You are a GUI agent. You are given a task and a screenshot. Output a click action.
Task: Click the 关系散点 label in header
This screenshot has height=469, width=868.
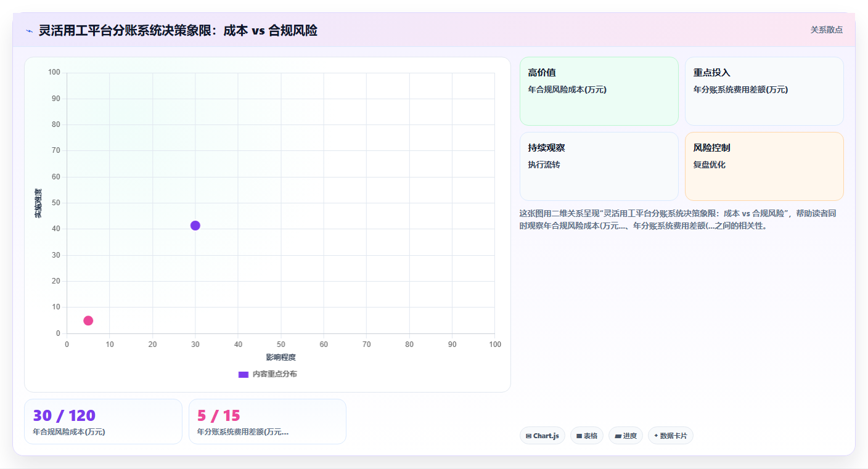coord(826,30)
